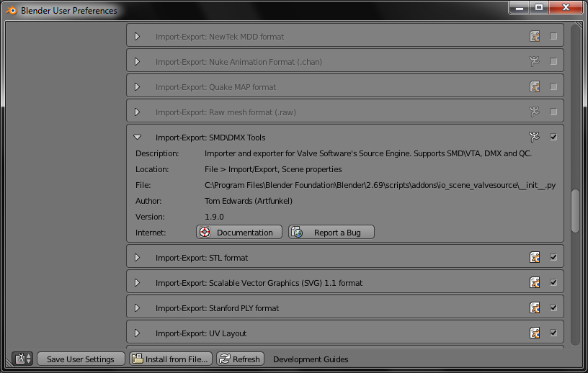Screen dimensions: 588x373
Task: Expand the Quake MAP format entry
Action: [138, 87]
